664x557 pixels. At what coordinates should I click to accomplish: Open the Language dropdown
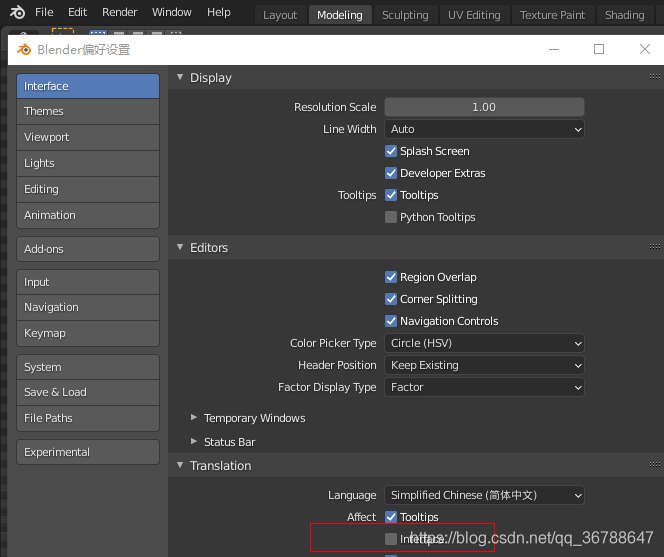coord(484,495)
